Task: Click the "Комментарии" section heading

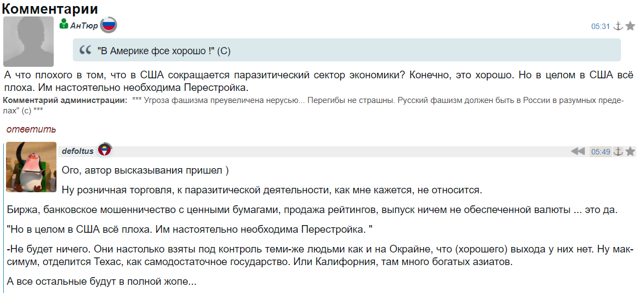Action: coord(50,9)
